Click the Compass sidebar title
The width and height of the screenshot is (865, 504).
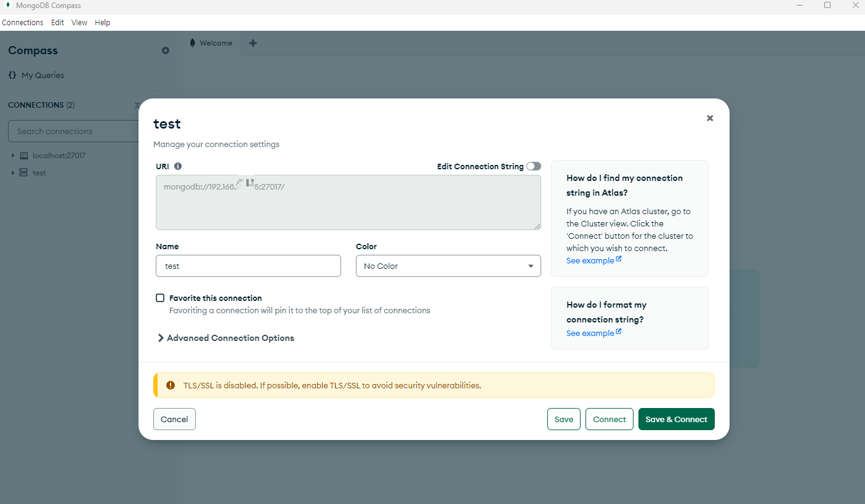33,50
